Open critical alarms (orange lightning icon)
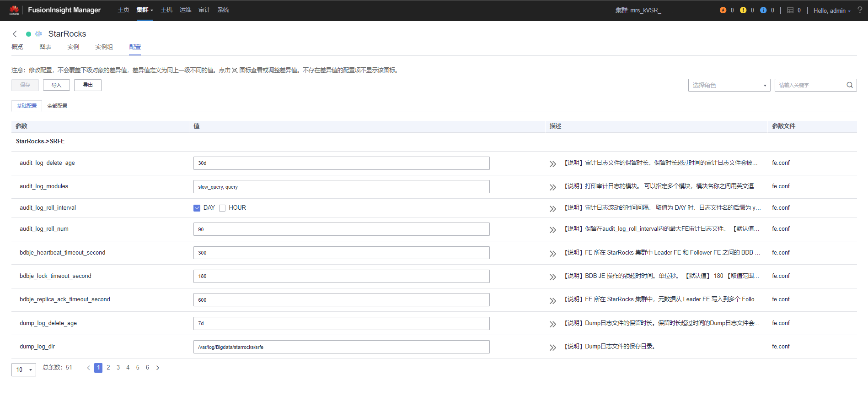Viewport: 868px width, 413px height. [x=723, y=10]
